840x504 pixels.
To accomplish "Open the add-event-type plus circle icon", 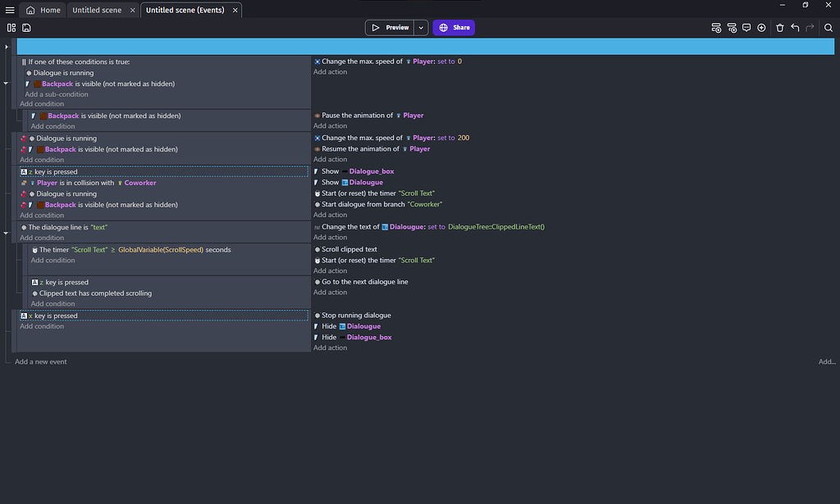I will [760, 27].
